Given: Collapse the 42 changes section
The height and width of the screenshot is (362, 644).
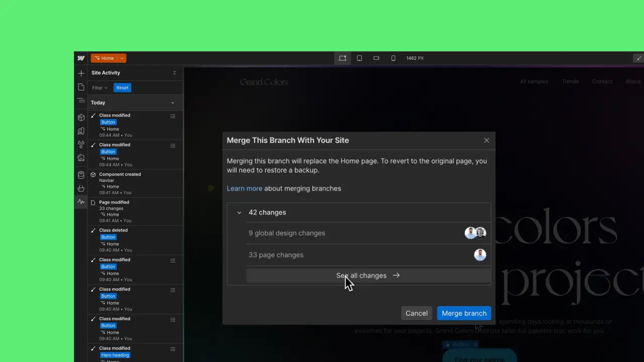Looking at the screenshot, I should (x=239, y=212).
